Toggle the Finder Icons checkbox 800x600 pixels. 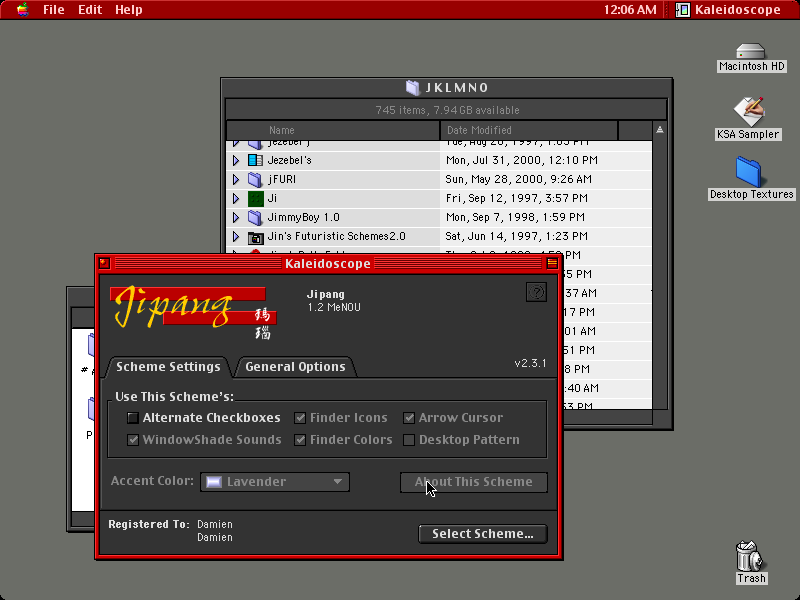300,418
